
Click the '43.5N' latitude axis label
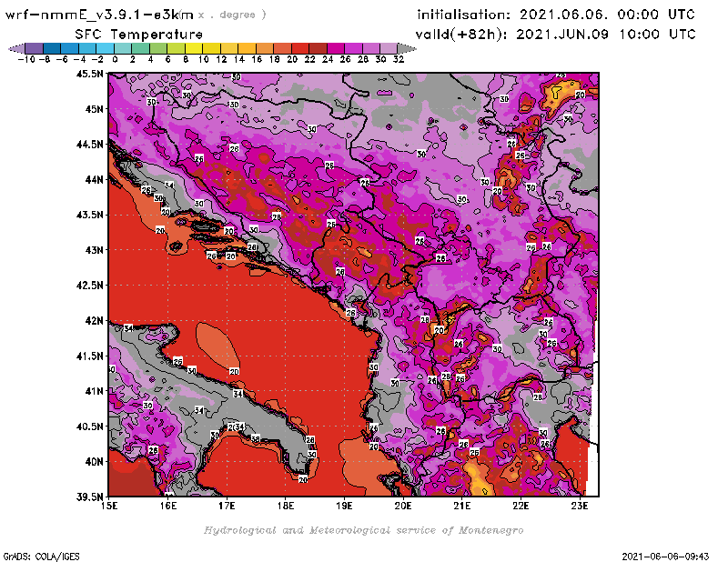pos(89,215)
